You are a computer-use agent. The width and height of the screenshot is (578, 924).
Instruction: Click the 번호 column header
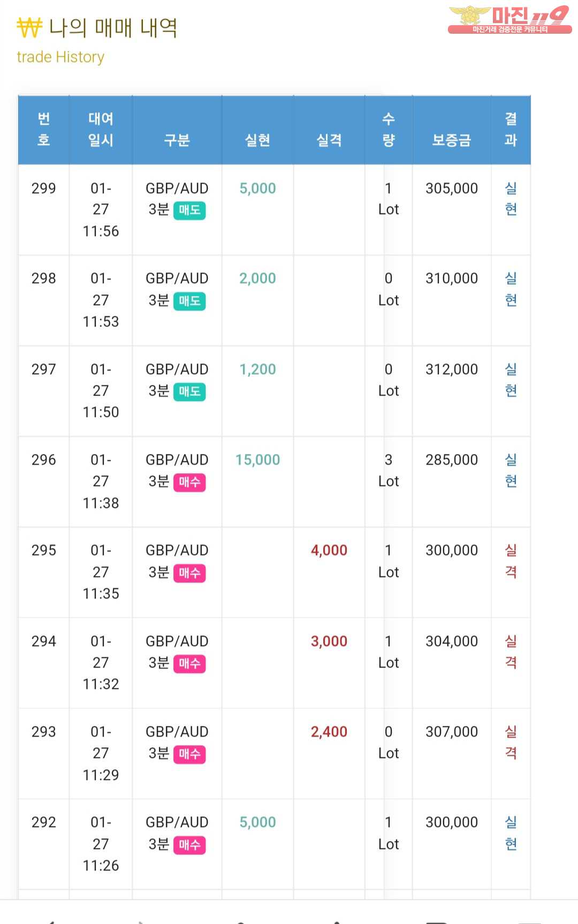click(x=44, y=130)
